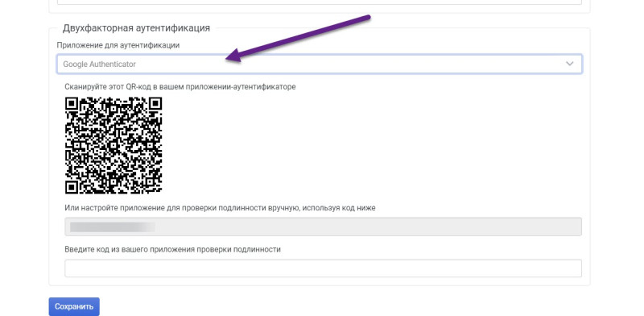Focus the authentication code input field
This screenshot has height=316, width=644.
pos(323,268)
